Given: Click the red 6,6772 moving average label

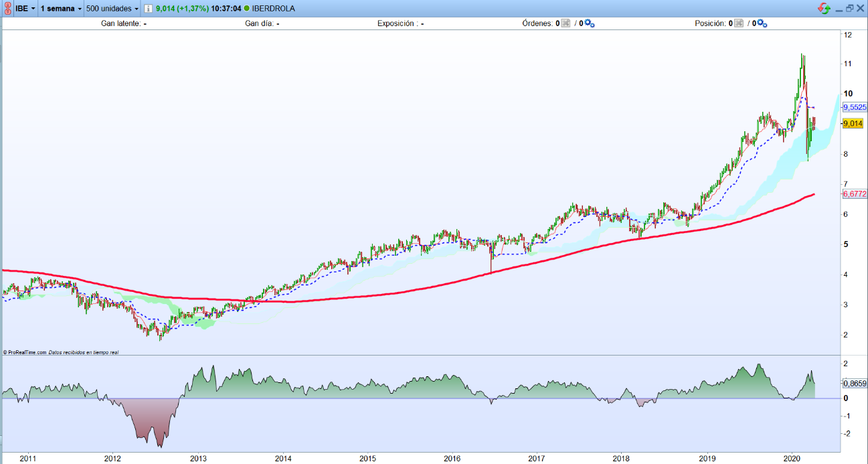Looking at the screenshot, I should point(854,193).
